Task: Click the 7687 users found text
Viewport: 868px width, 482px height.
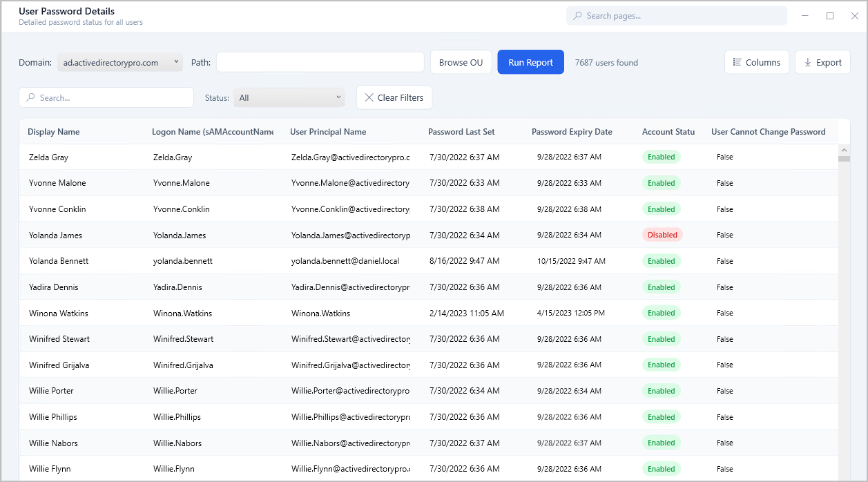Action: 606,63
